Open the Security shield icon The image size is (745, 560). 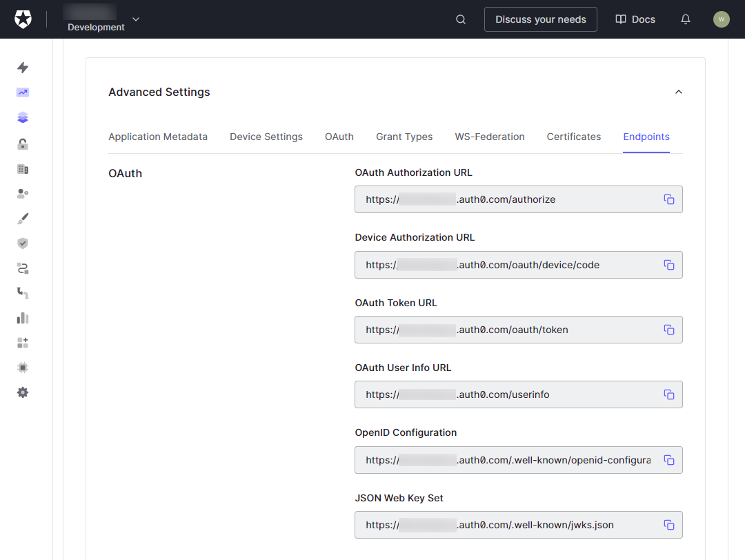23,243
